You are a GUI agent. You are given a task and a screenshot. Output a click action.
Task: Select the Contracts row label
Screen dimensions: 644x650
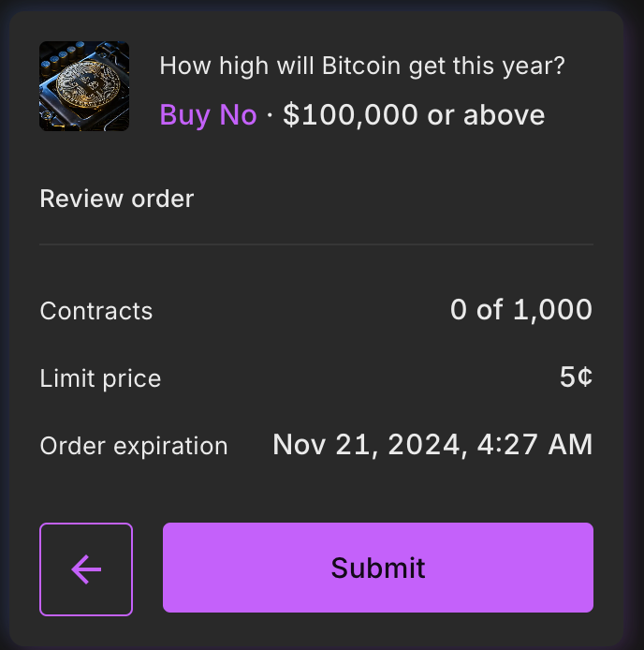(x=96, y=311)
